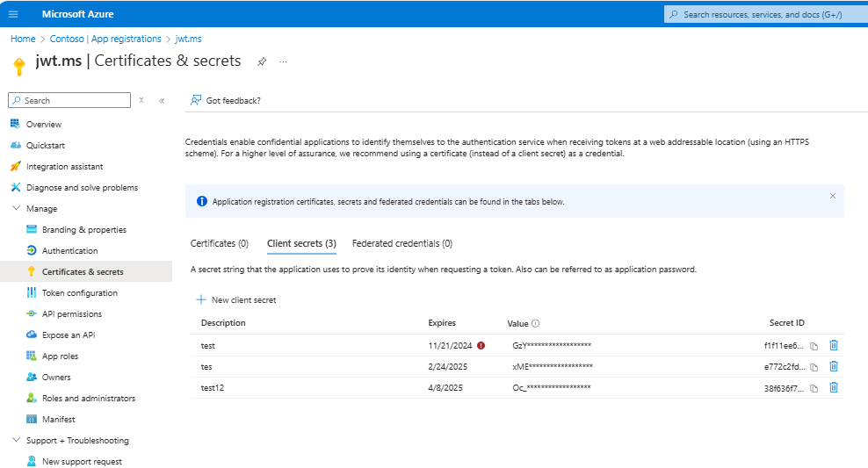Click the Owners people icon

[x=32, y=377]
